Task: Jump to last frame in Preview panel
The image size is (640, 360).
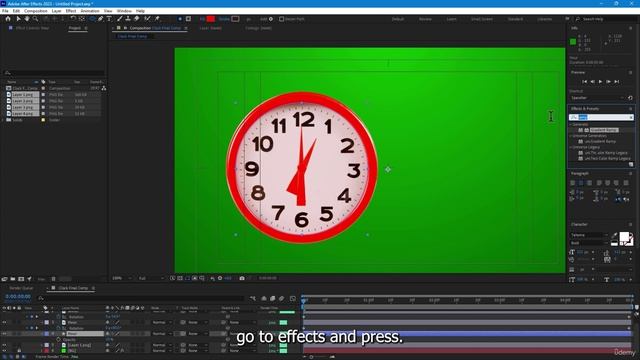Action: coord(617,82)
